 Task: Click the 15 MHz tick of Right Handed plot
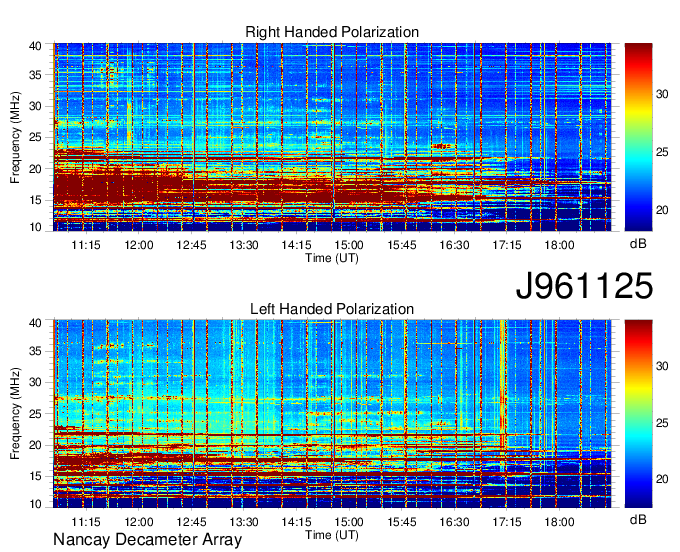point(36,200)
